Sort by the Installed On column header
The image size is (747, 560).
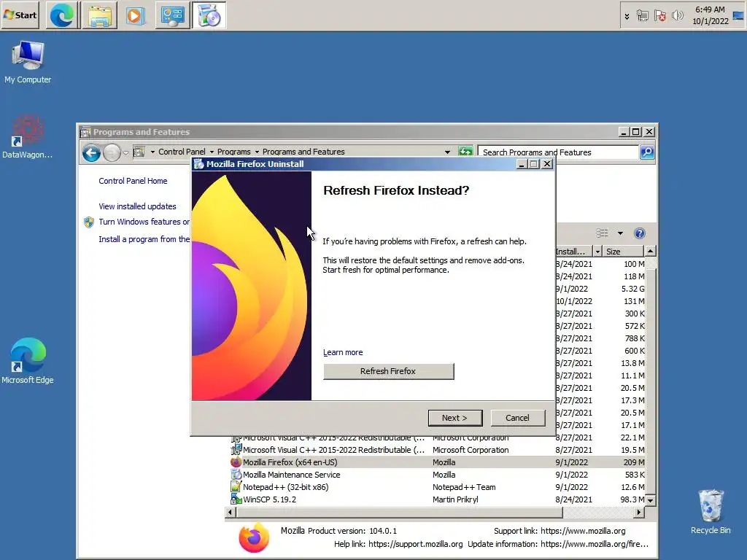click(x=573, y=252)
